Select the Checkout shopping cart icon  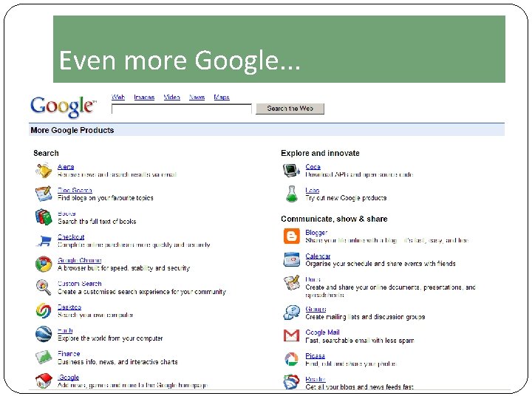(44, 241)
